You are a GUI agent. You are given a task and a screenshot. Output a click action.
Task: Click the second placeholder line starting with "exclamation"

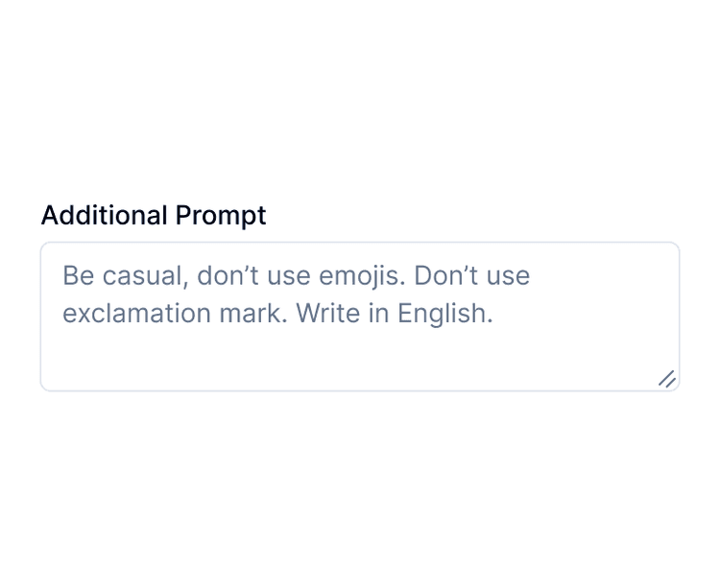(277, 314)
